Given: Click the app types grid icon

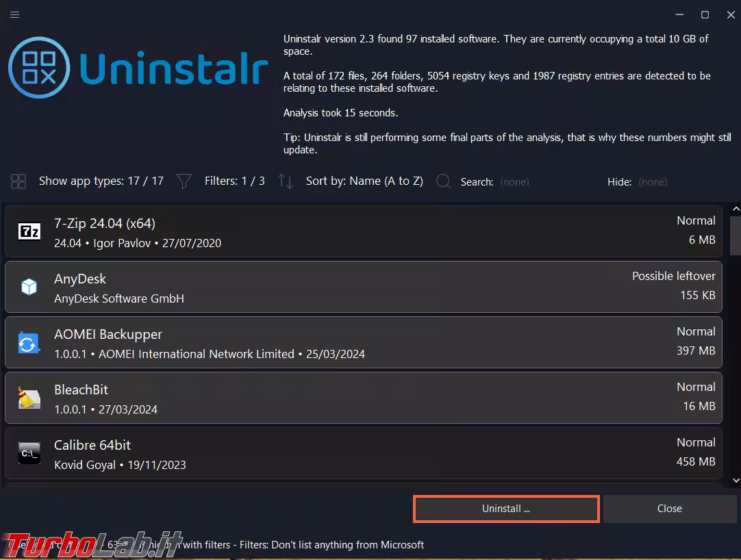Looking at the screenshot, I should pyautogui.click(x=18, y=181).
